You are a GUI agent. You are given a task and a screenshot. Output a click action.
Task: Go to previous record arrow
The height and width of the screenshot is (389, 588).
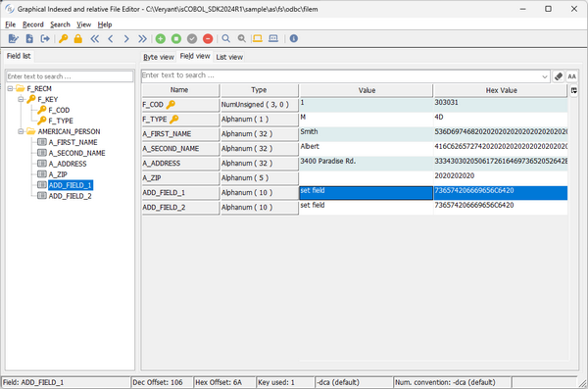pos(111,38)
